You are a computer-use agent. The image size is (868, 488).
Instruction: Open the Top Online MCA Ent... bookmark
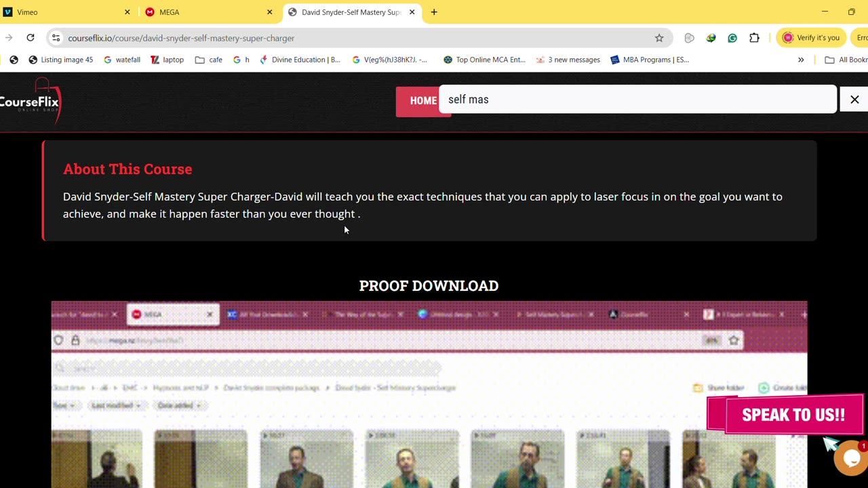tap(484, 60)
